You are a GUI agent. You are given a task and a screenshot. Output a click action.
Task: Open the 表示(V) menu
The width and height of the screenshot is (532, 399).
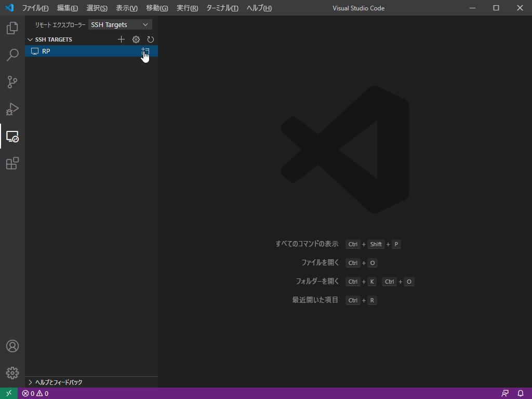click(x=127, y=8)
